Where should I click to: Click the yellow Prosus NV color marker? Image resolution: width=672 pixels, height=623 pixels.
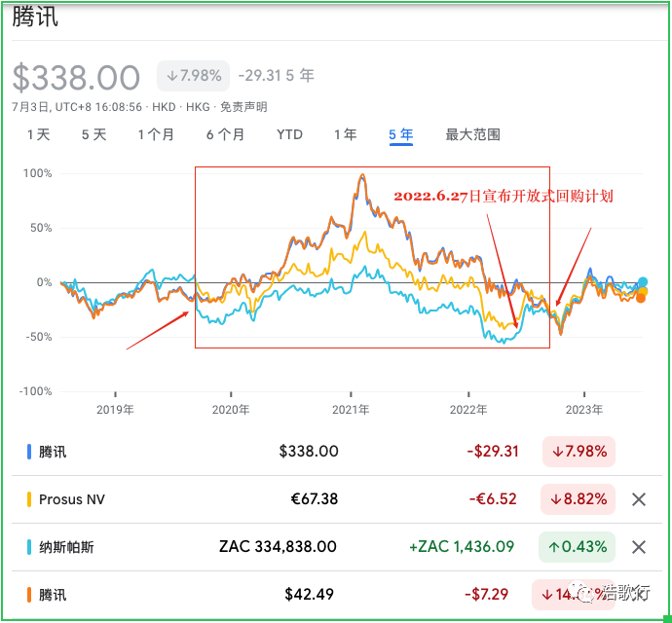[x=29, y=499]
